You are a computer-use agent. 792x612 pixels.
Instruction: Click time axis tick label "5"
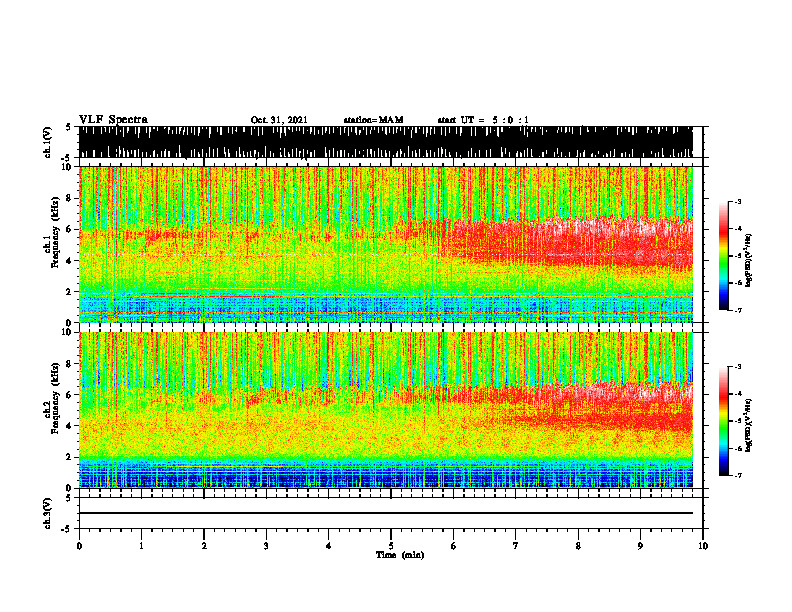click(391, 546)
